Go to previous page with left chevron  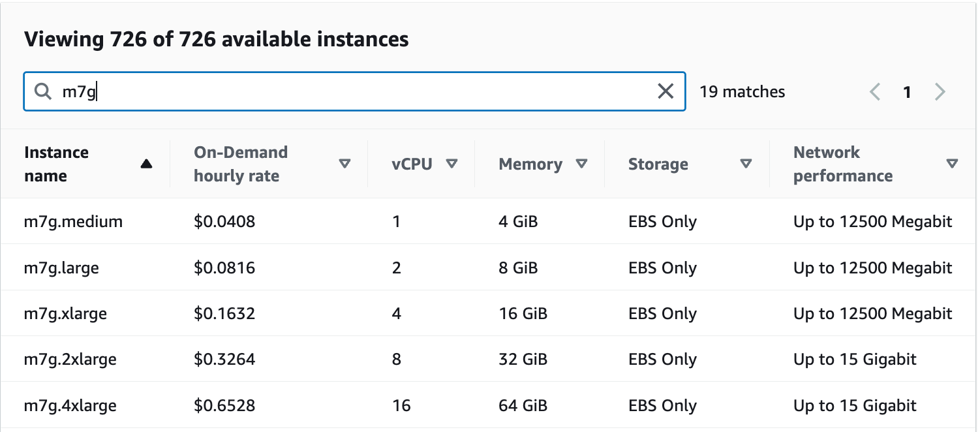pyautogui.click(x=876, y=92)
